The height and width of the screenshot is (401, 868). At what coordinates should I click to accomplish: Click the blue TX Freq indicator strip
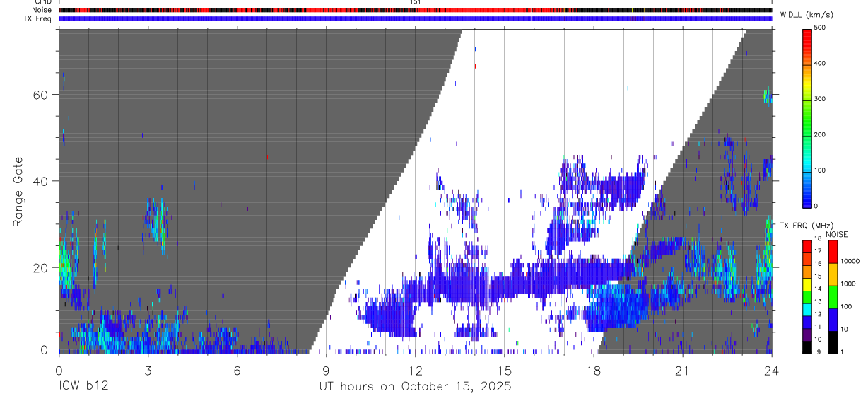[x=416, y=18]
